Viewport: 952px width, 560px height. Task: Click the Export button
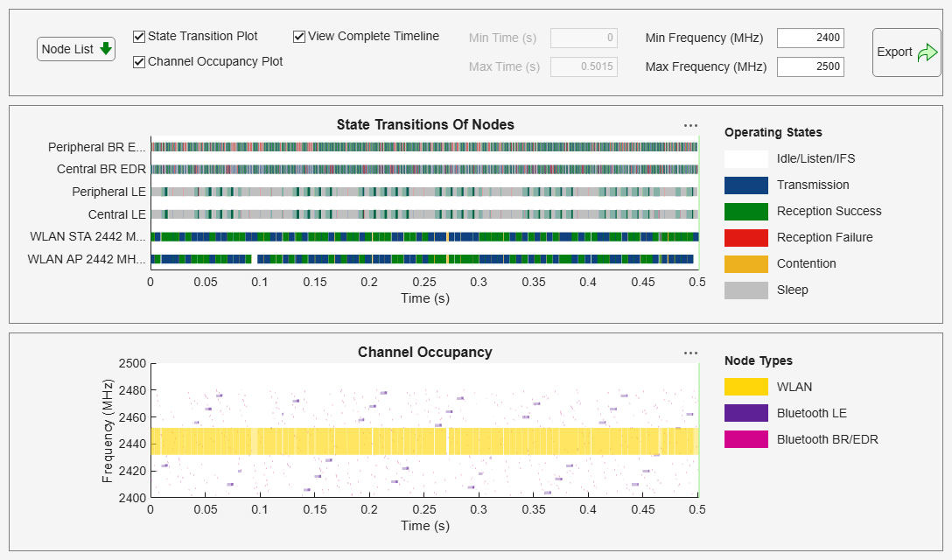[906, 52]
